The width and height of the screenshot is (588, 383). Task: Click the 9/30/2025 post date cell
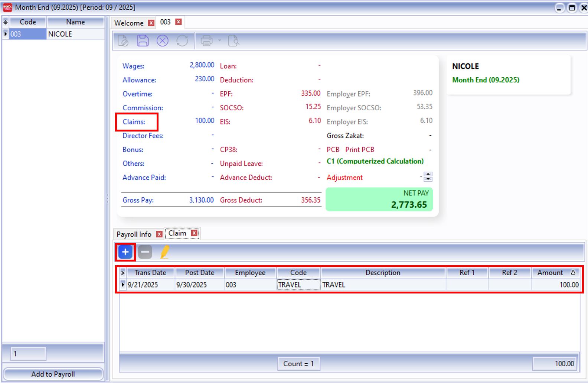(x=200, y=285)
